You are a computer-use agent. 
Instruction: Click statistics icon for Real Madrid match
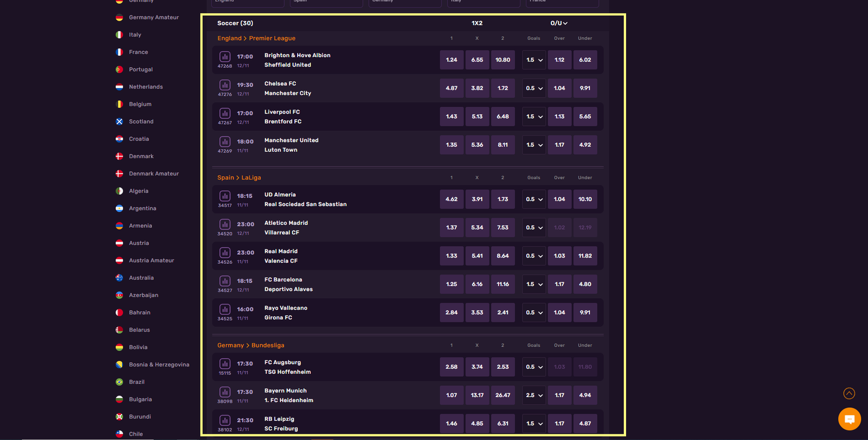[225, 252]
